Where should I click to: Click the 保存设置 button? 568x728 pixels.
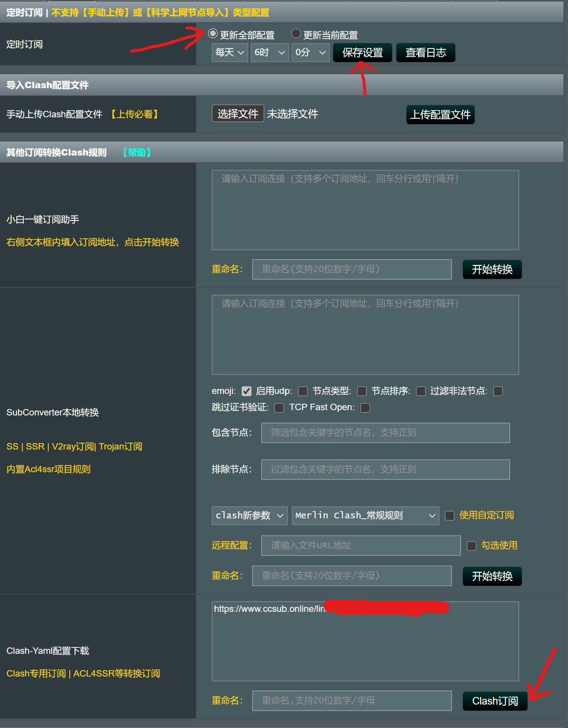[362, 53]
